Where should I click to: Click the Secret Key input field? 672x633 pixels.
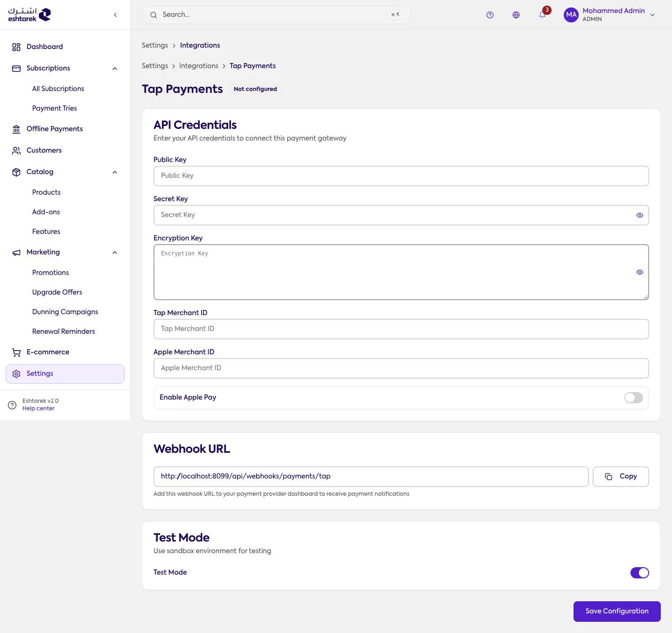coord(401,215)
